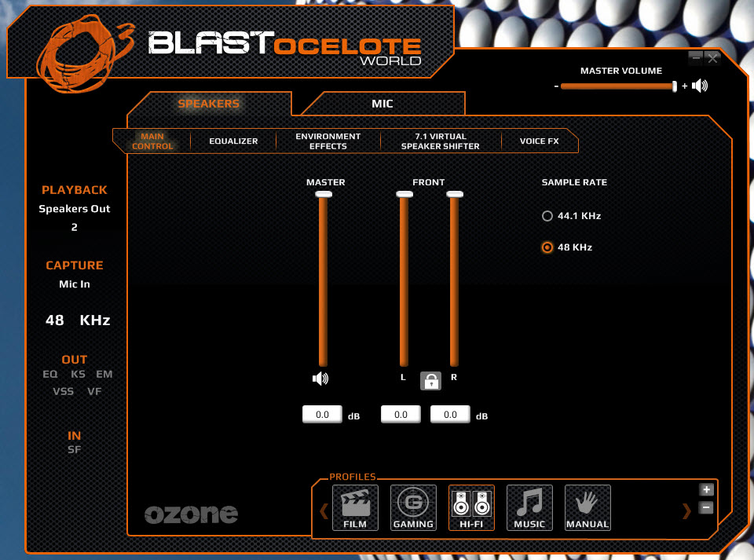Click the Mic In capture device text
The width and height of the screenshot is (754, 560).
click(x=75, y=284)
